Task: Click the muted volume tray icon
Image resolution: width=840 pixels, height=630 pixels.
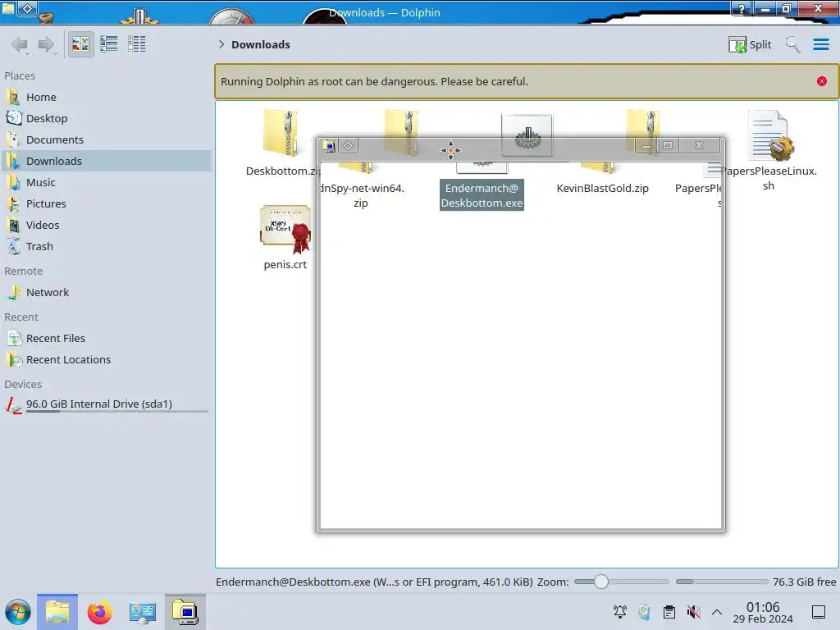Action: tap(694, 612)
